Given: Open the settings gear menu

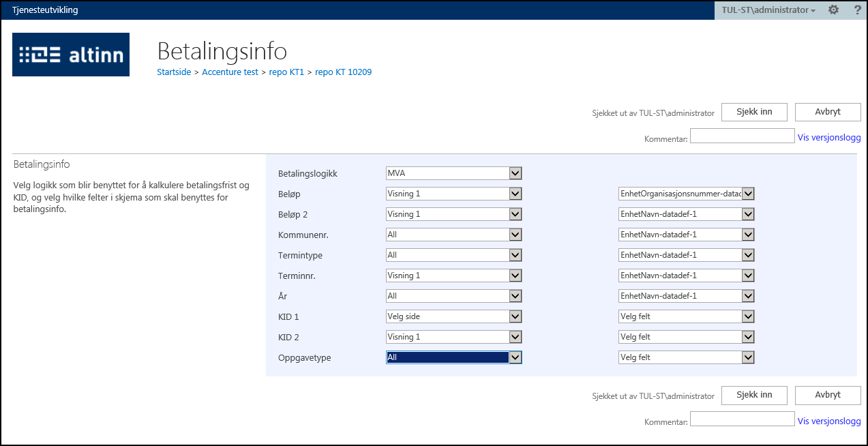Looking at the screenshot, I should point(833,10).
